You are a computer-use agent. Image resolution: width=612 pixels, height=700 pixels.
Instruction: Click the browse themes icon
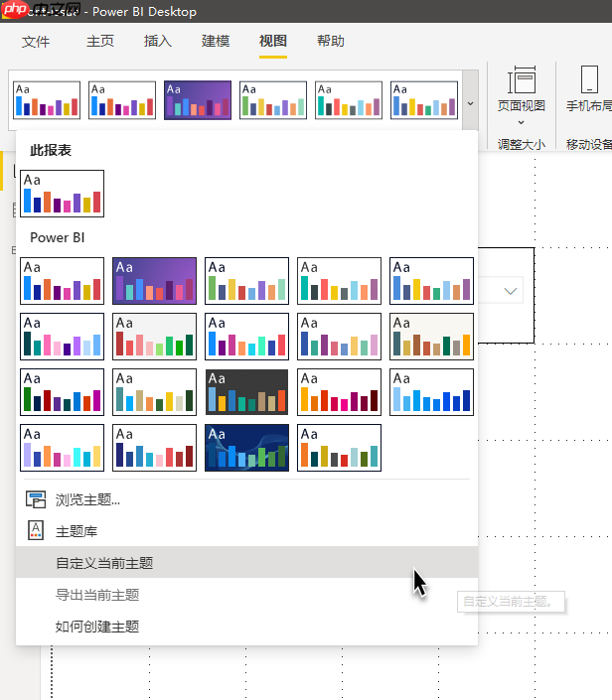point(36,499)
